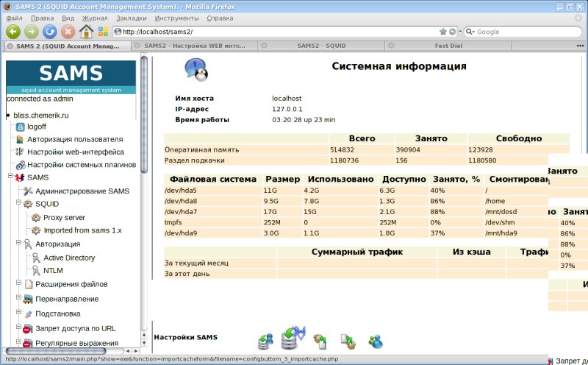Show all tabs with the dots button

[x=580, y=46]
